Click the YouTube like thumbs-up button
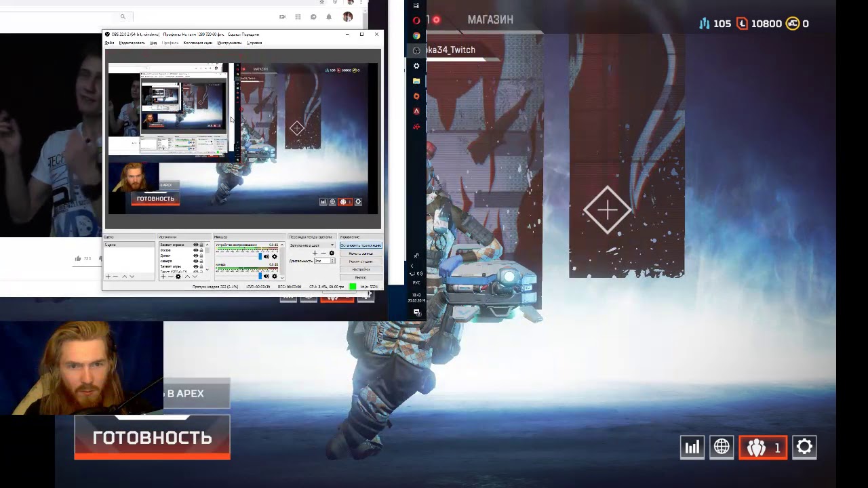Screen dimensions: 868x488 pos(78,258)
